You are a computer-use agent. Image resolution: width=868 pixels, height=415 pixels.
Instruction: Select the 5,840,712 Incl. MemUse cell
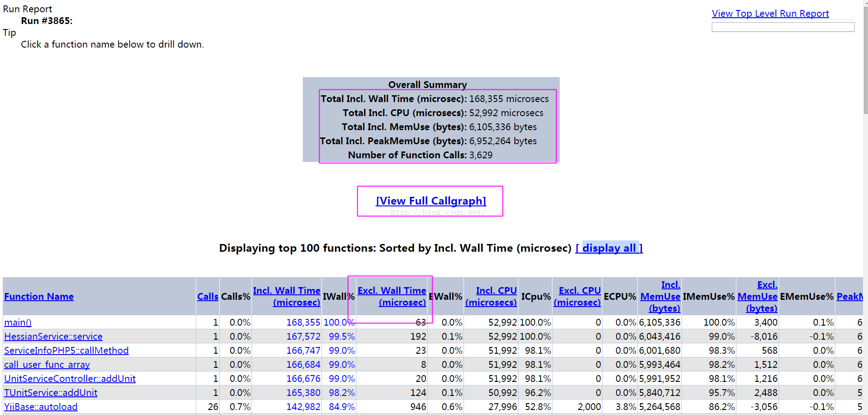click(660, 393)
